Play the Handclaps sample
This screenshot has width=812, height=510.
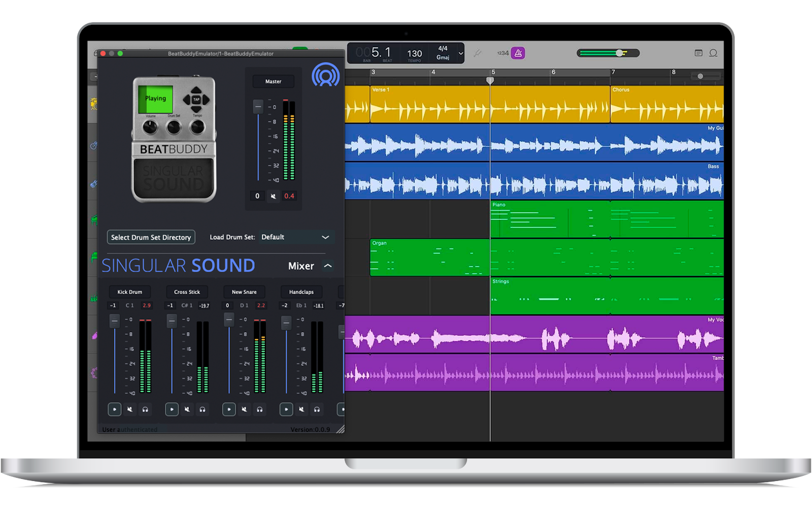[286, 409]
